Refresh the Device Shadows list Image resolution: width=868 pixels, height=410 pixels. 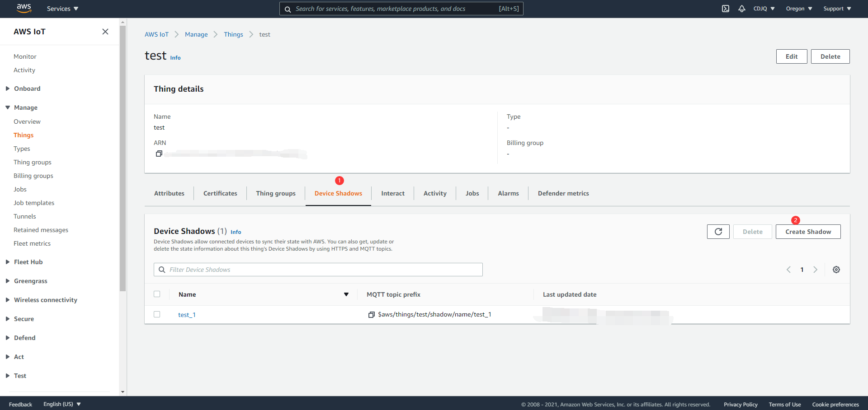click(x=718, y=232)
